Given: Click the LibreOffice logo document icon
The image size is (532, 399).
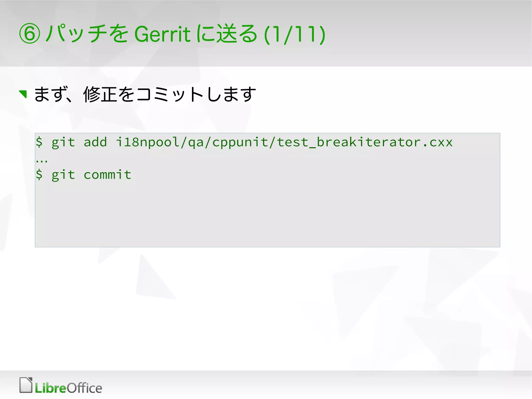Looking at the screenshot, I should [26, 385].
